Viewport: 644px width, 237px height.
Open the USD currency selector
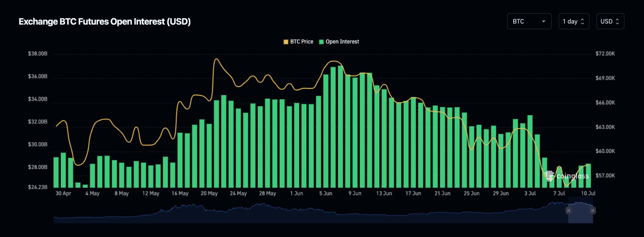[x=610, y=21]
